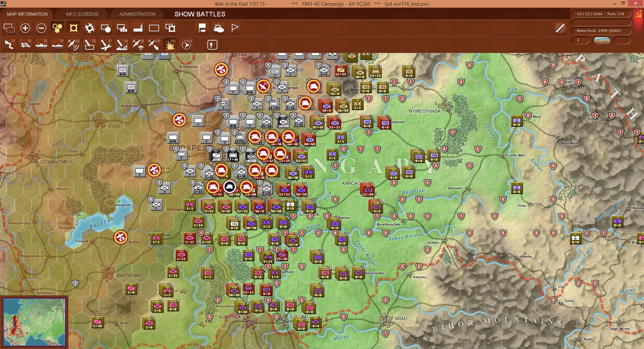Show factory locations using factory icon

[138, 28]
